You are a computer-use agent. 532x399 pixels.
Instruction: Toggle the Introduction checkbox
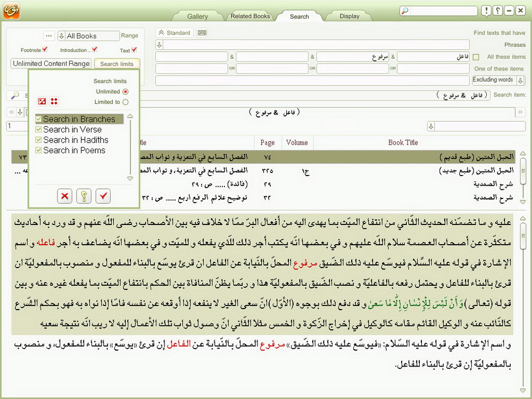click(x=95, y=49)
